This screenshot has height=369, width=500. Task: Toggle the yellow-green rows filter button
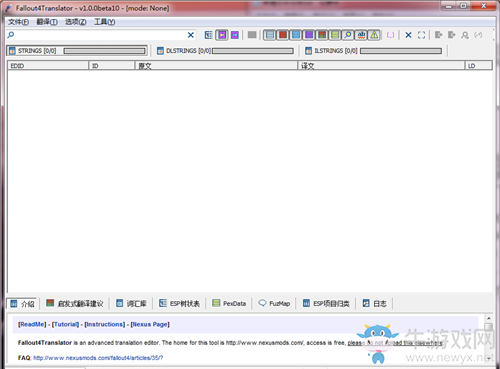tap(335, 35)
